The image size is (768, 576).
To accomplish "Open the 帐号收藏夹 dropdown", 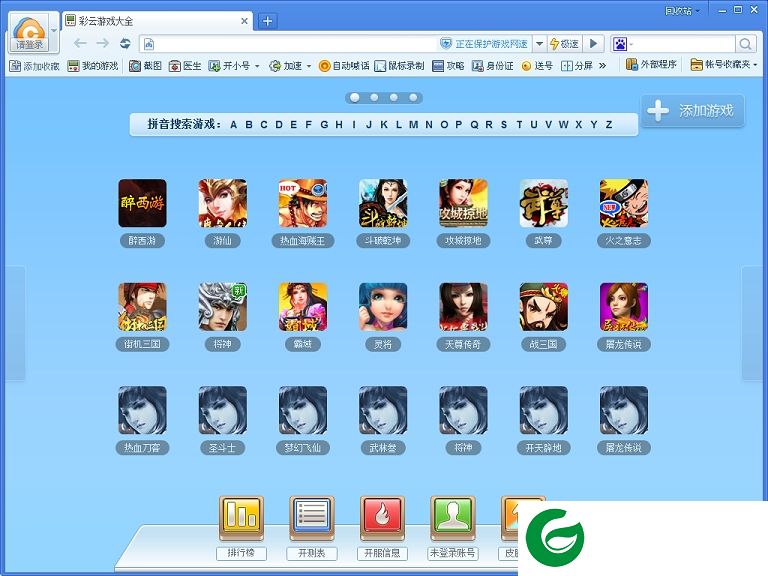I will coord(724,65).
